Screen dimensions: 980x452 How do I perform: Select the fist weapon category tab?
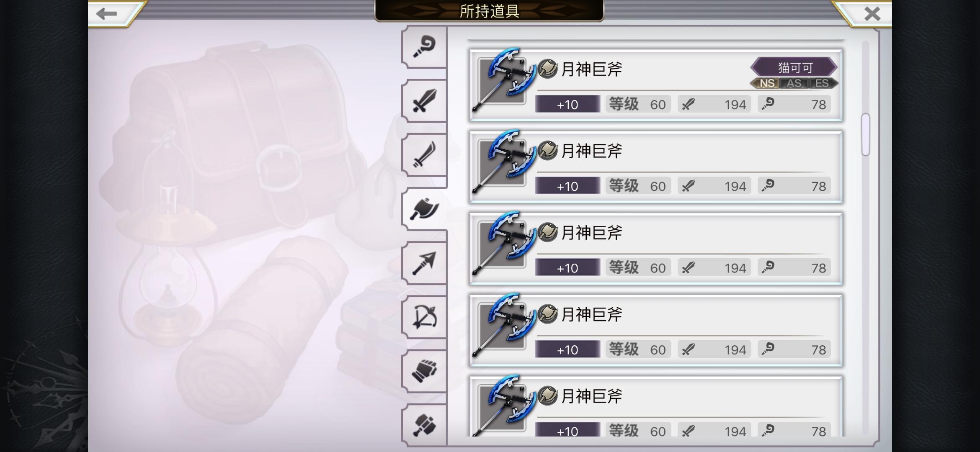tap(424, 371)
